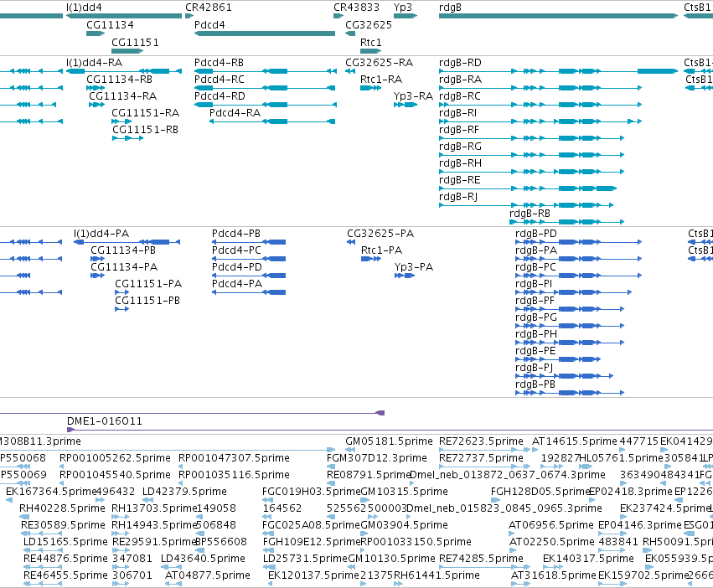Open transcript l(1)dd4-RA
This screenshot has width=713, height=588.
tap(94, 63)
